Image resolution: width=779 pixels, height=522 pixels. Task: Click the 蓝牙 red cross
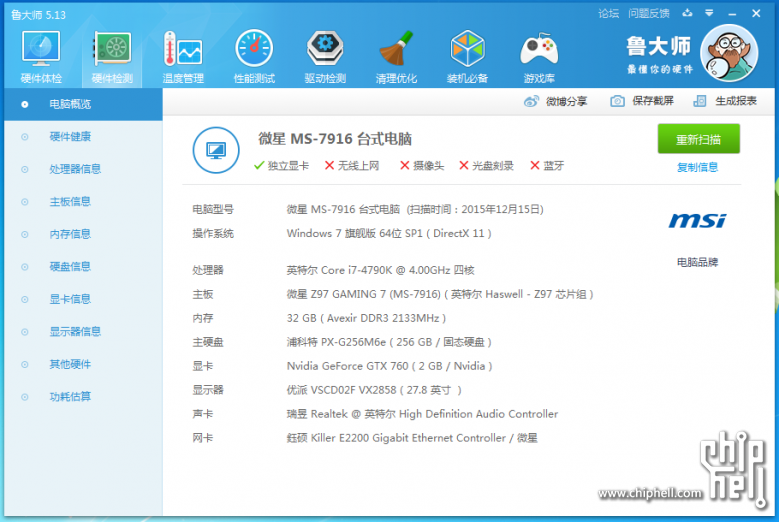[x=535, y=165]
